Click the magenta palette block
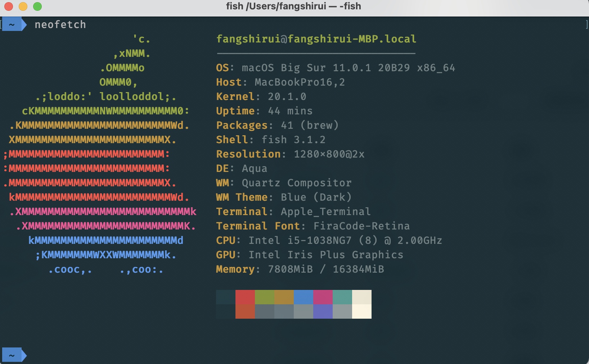The image size is (589, 364). 323,297
